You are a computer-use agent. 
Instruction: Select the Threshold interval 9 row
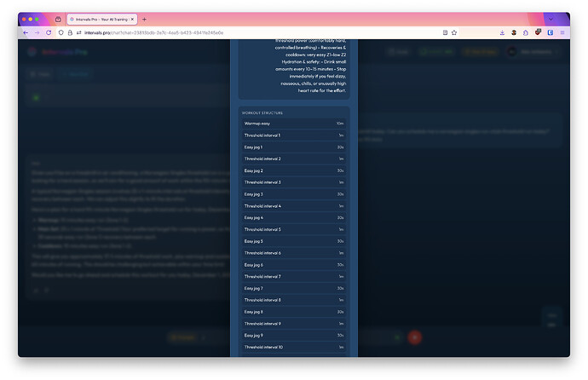coord(294,324)
